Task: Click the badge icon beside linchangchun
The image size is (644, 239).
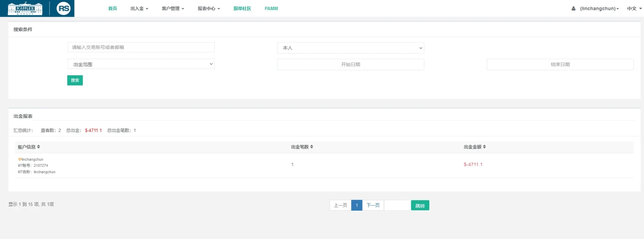Action: tap(20, 159)
